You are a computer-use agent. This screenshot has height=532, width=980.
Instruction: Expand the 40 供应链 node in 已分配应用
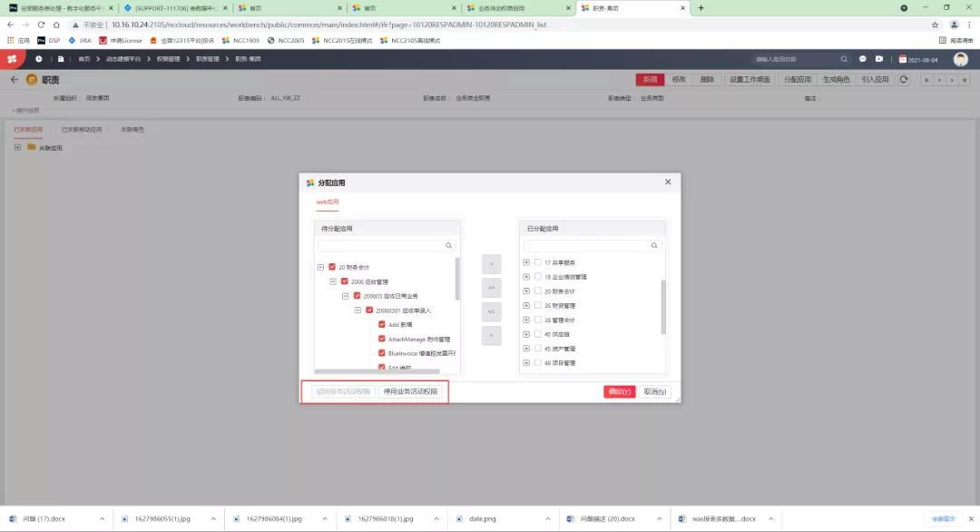click(524, 333)
